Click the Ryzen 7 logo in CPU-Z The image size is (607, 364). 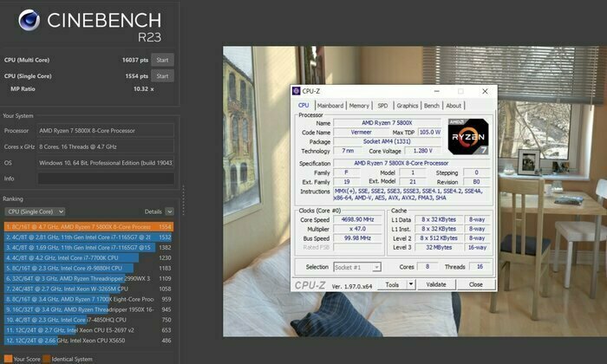pos(468,137)
